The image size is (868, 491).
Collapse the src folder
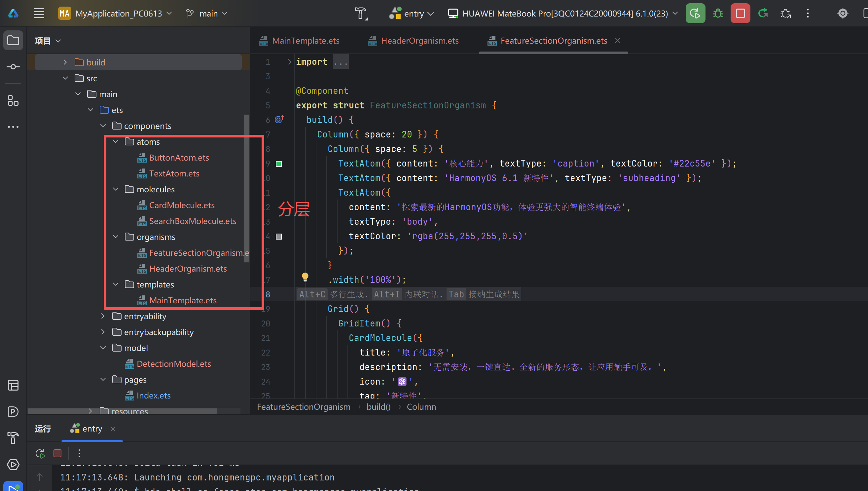click(65, 78)
